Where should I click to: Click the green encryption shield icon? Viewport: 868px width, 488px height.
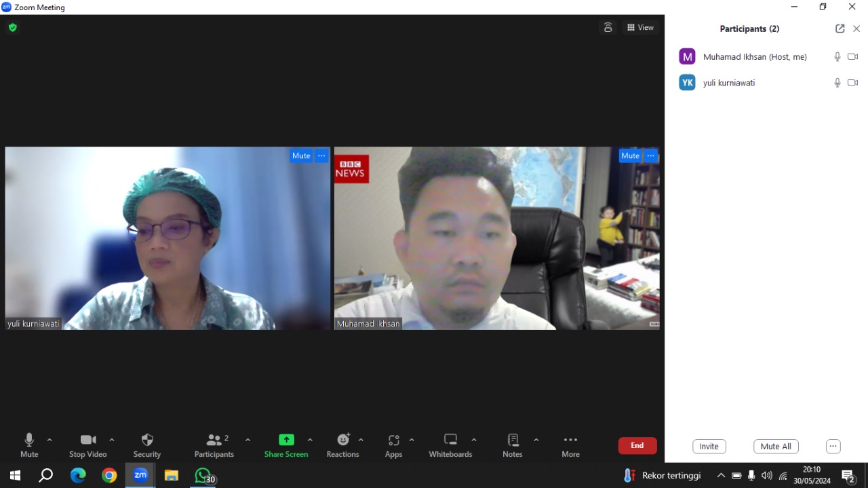pyautogui.click(x=12, y=28)
